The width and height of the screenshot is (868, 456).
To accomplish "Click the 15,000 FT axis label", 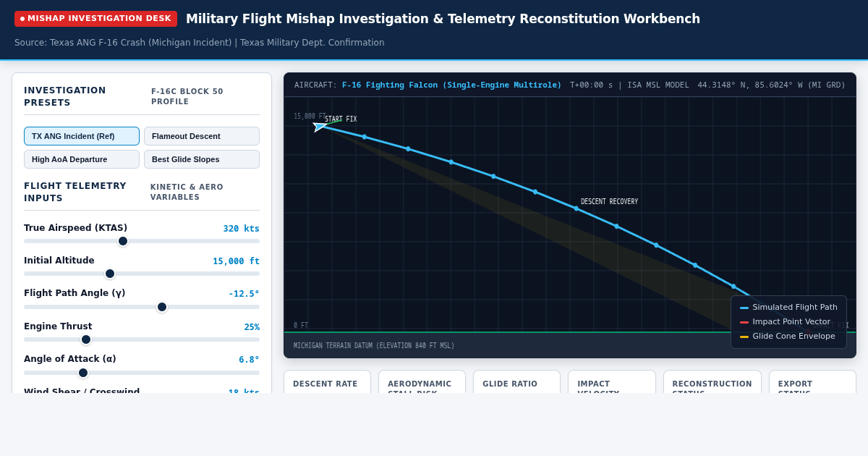I will [x=309, y=117].
